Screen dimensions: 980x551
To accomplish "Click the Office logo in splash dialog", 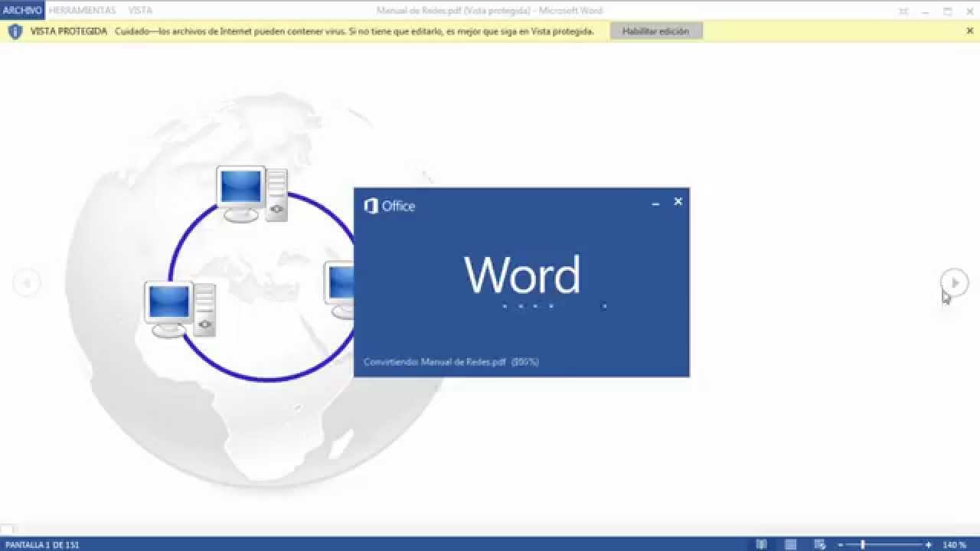I will 371,206.
